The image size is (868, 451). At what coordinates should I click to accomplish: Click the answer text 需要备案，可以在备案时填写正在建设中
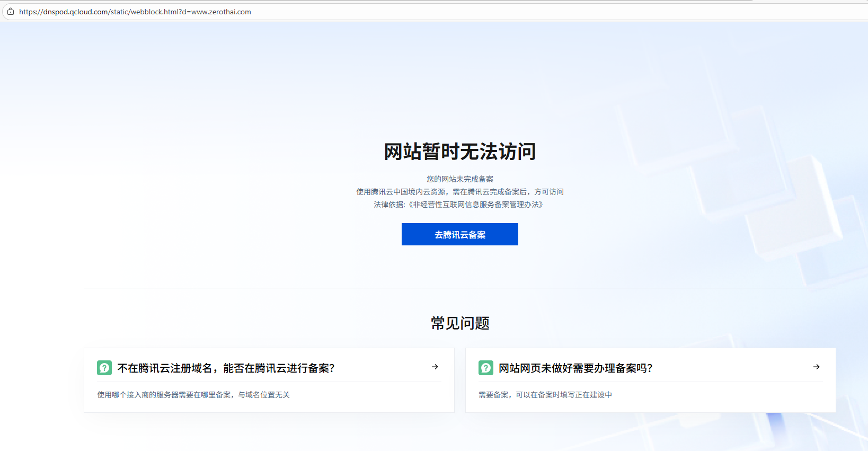545,395
